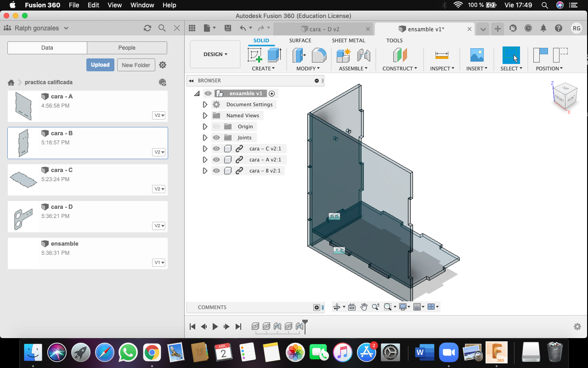The height and width of the screenshot is (368, 588).
Task: Open a new design tab with plus
Action: point(498,29)
